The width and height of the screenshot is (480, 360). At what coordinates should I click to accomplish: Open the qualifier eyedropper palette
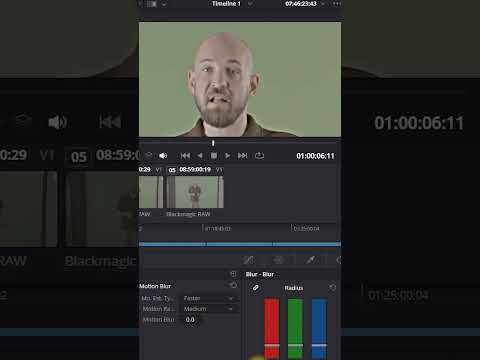(311, 260)
